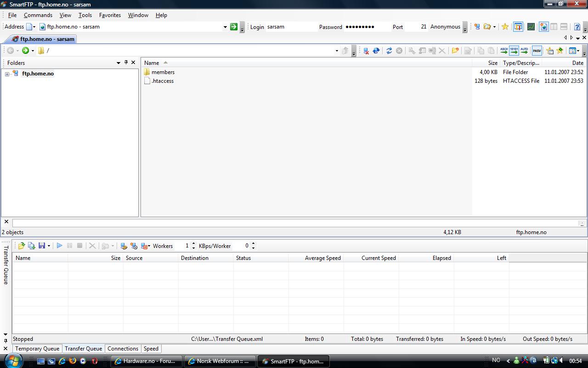Toggle AUTO transfer mode
The height and width of the screenshot is (368, 588).
524,51
